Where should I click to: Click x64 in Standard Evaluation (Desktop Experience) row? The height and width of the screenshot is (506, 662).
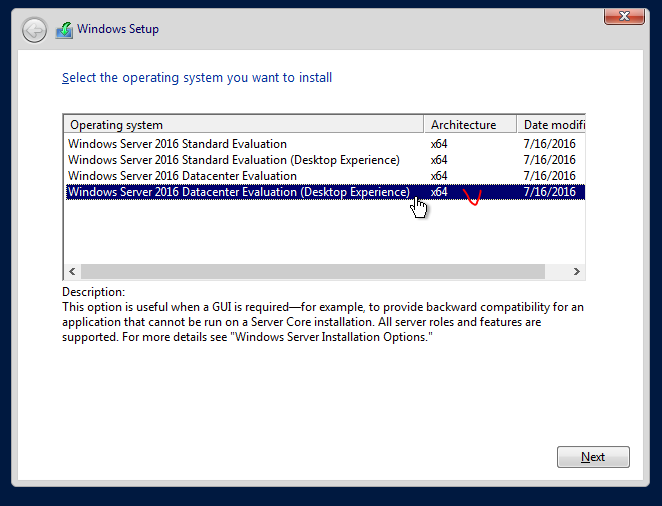439,160
